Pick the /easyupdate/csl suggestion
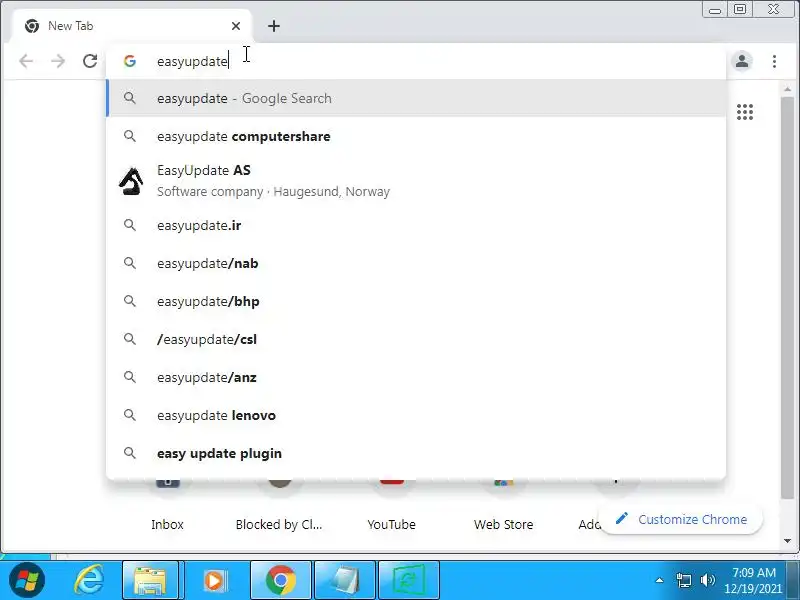 coord(416,339)
